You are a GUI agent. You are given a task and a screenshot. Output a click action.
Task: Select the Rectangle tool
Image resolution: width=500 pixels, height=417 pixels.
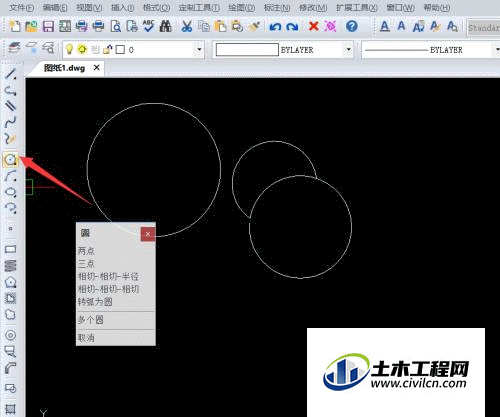(11, 249)
